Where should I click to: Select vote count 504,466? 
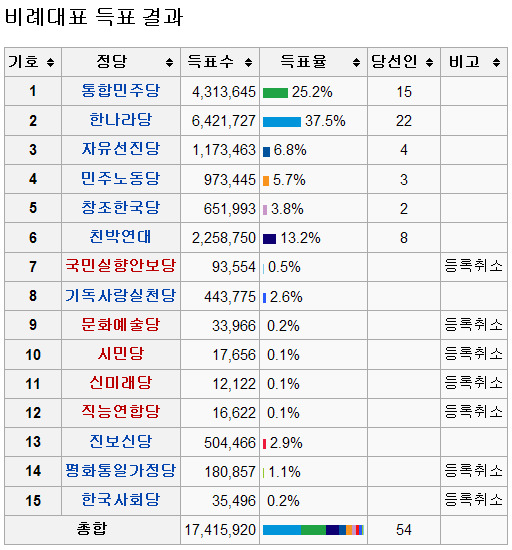[x=230, y=443]
